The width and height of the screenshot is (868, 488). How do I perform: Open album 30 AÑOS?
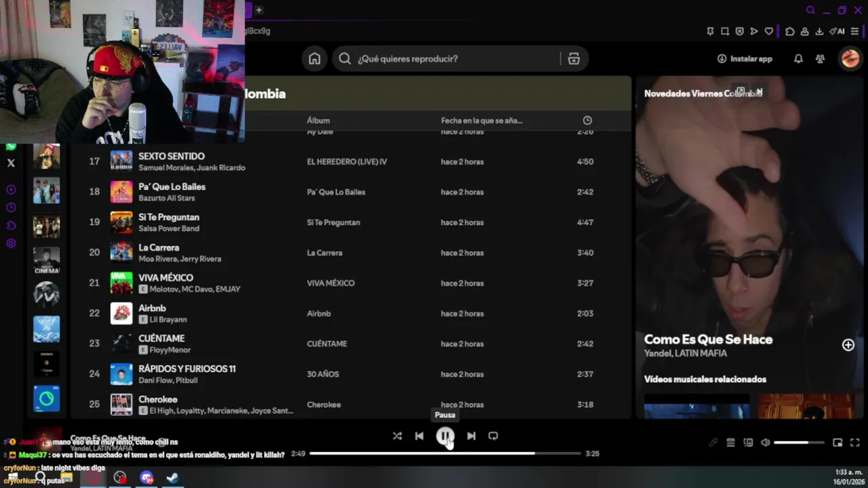pyautogui.click(x=323, y=374)
